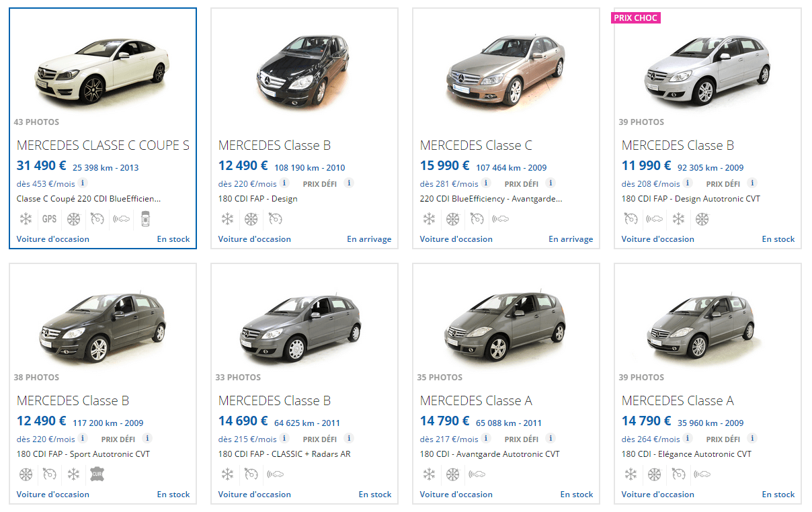Click snowflake icon on Avantgarde Autotronic CVT card
Viewport: 812px width, 512px height.
pos(429,474)
